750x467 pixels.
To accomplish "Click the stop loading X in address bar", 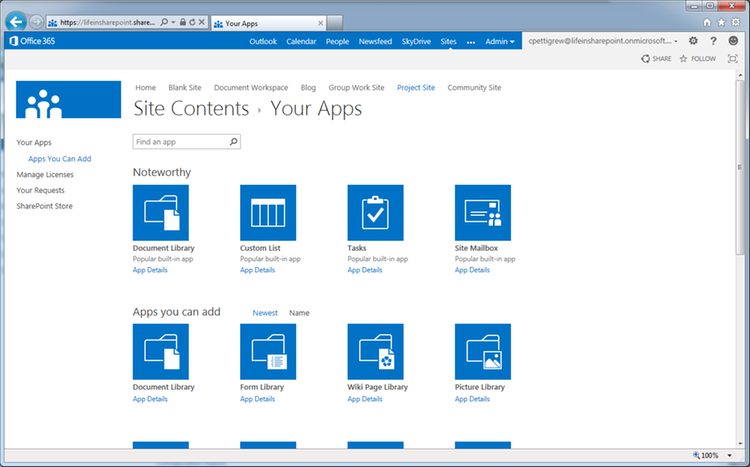I will (x=202, y=22).
